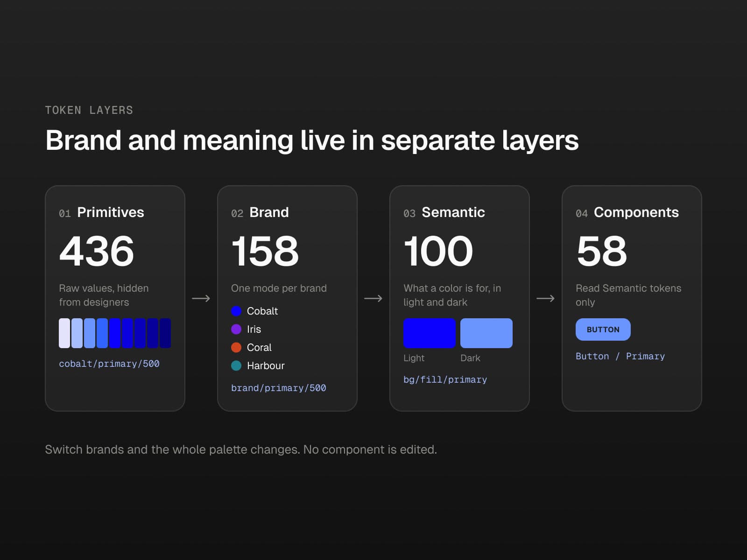Viewport: 747px width, 560px height.
Task: Click 'What a color is for' description
Action: (452, 295)
